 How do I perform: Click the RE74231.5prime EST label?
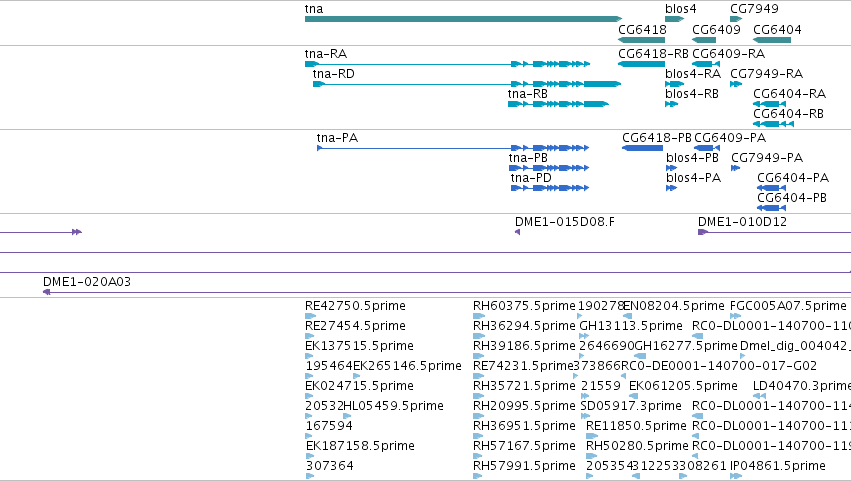(x=523, y=366)
